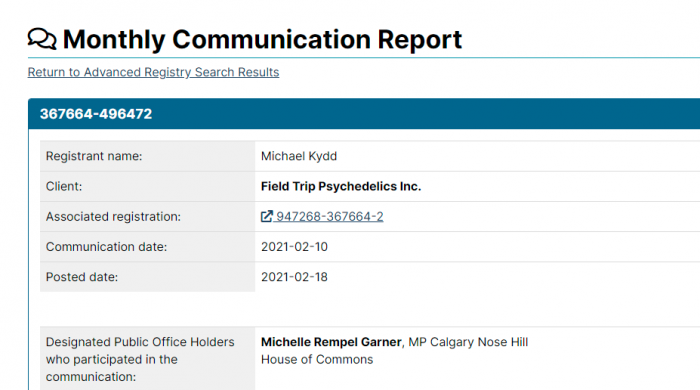Screen dimensions: 700x390
Task: Click the posted date 2021-02-18 value
Action: pos(294,277)
